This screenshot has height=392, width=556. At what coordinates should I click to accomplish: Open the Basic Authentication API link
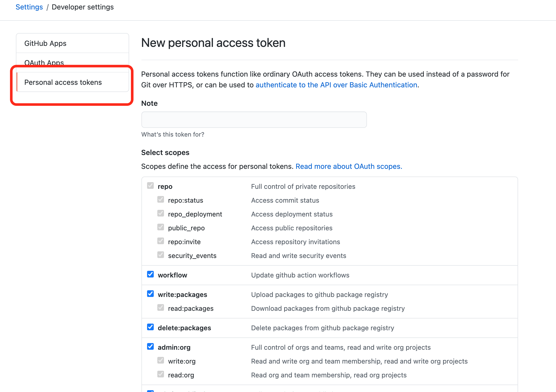[x=336, y=85]
